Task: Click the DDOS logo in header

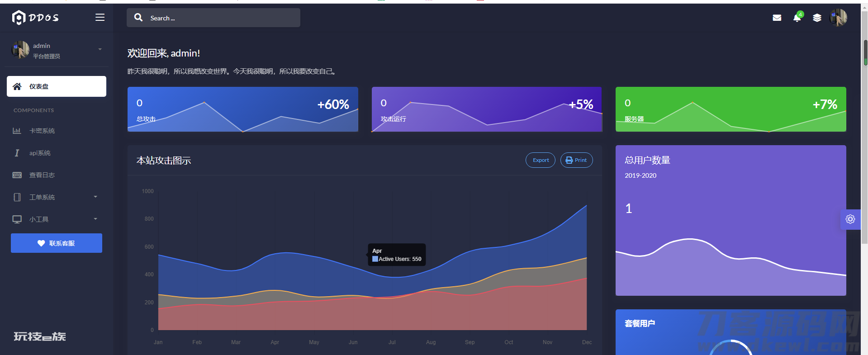Action: click(35, 18)
